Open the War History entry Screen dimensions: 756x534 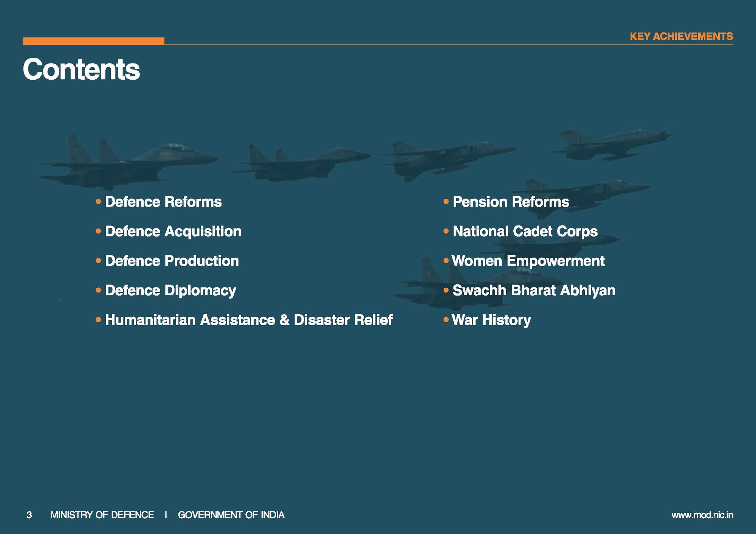[491, 320]
